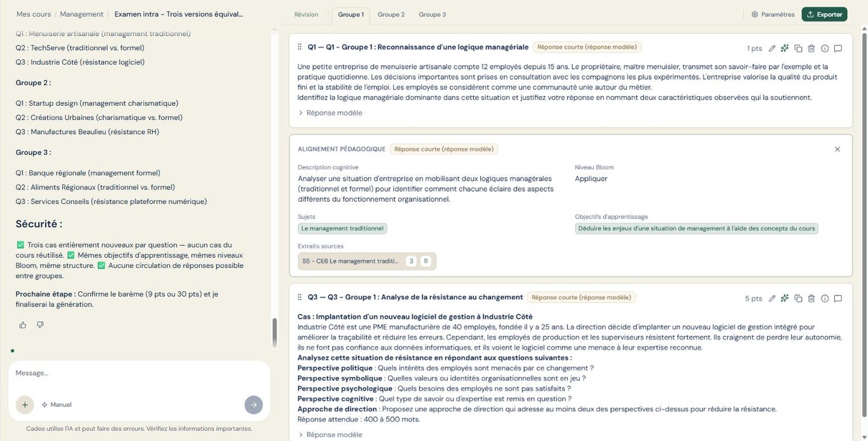Click chat line Q2 : Créations Urbaines
The image size is (868, 441).
(x=99, y=117)
